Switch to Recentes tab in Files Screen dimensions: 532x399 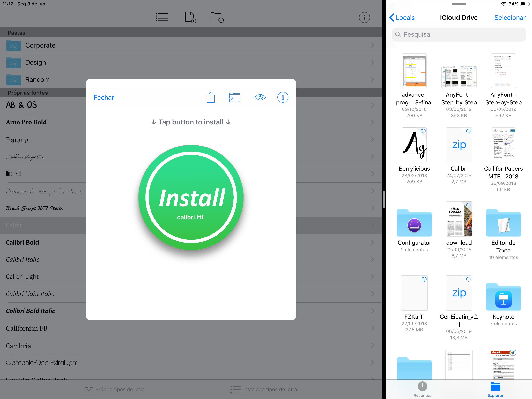tap(422, 389)
